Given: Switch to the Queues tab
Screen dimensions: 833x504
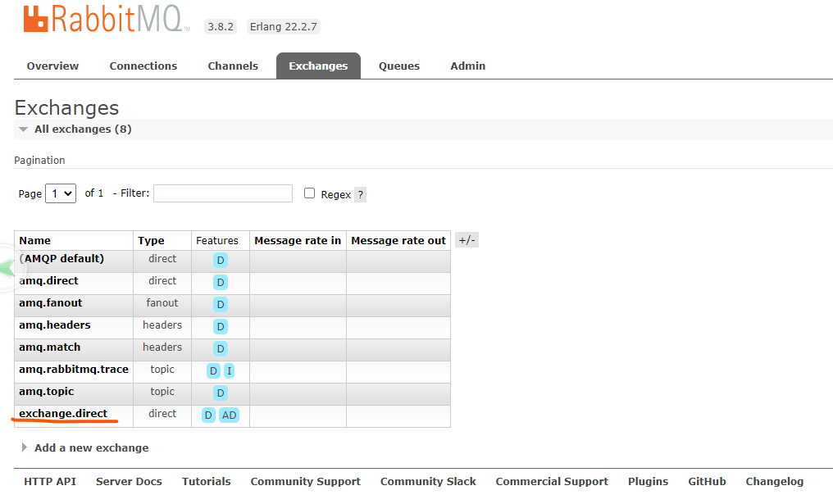Looking at the screenshot, I should pos(399,66).
